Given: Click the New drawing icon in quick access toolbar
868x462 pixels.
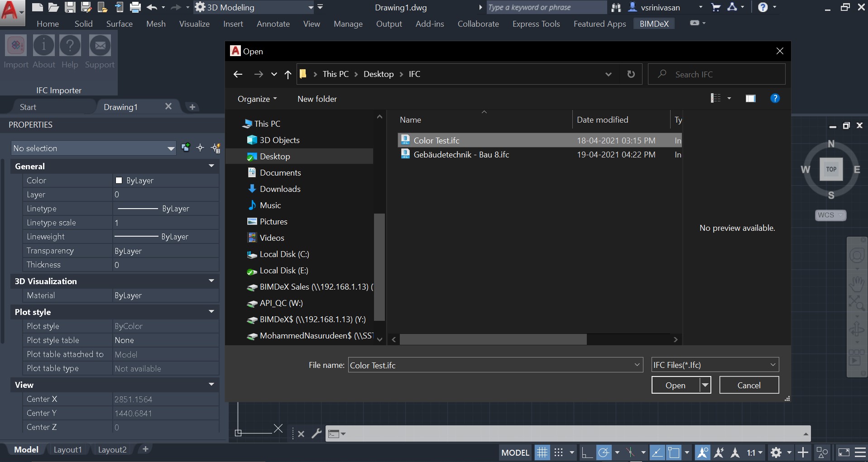Looking at the screenshot, I should click(38, 7).
